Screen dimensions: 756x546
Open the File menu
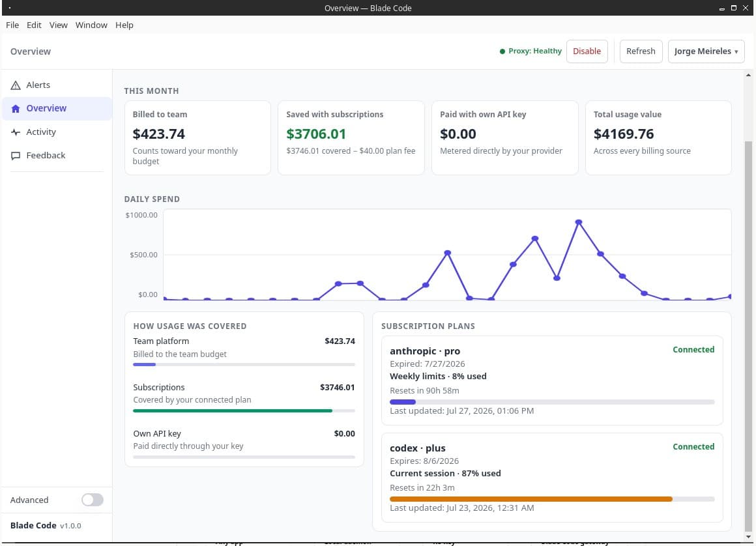tap(12, 25)
